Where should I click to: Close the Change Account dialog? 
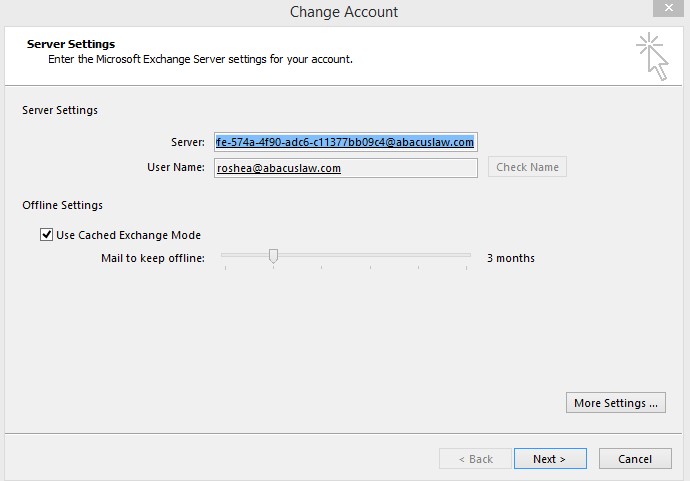pyautogui.click(x=668, y=8)
